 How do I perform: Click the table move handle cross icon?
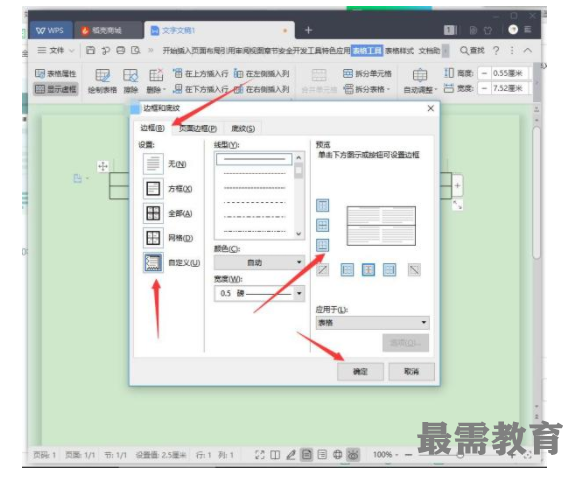[x=103, y=166]
